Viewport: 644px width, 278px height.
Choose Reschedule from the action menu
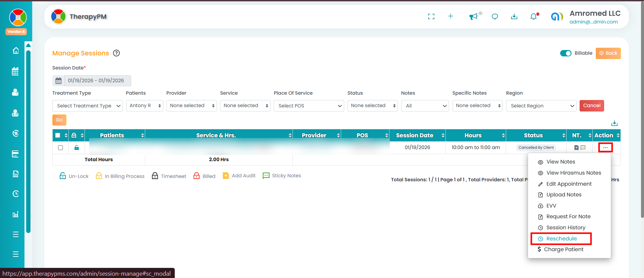tap(561, 239)
